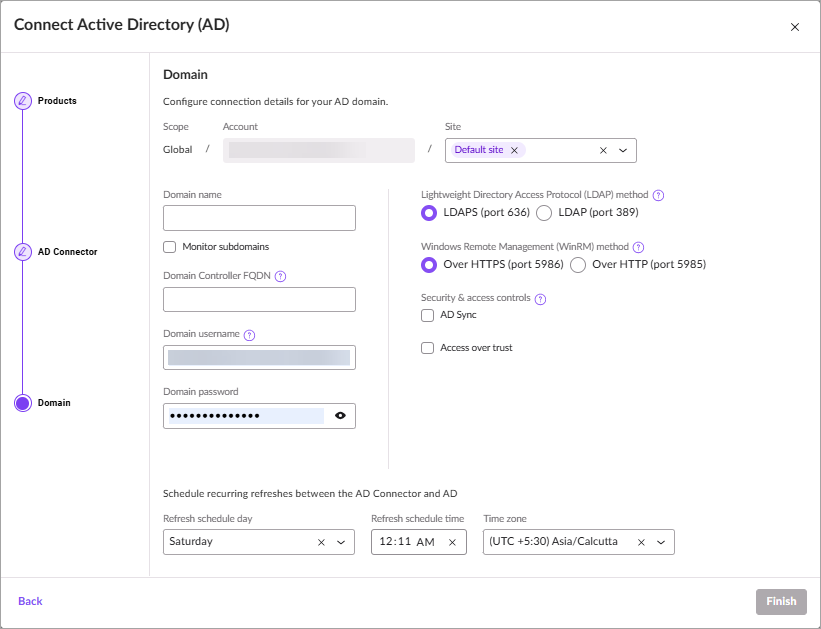Viewport: 821px width, 629px height.
Task: Clear the selected refresh schedule day
Action: [x=321, y=542]
